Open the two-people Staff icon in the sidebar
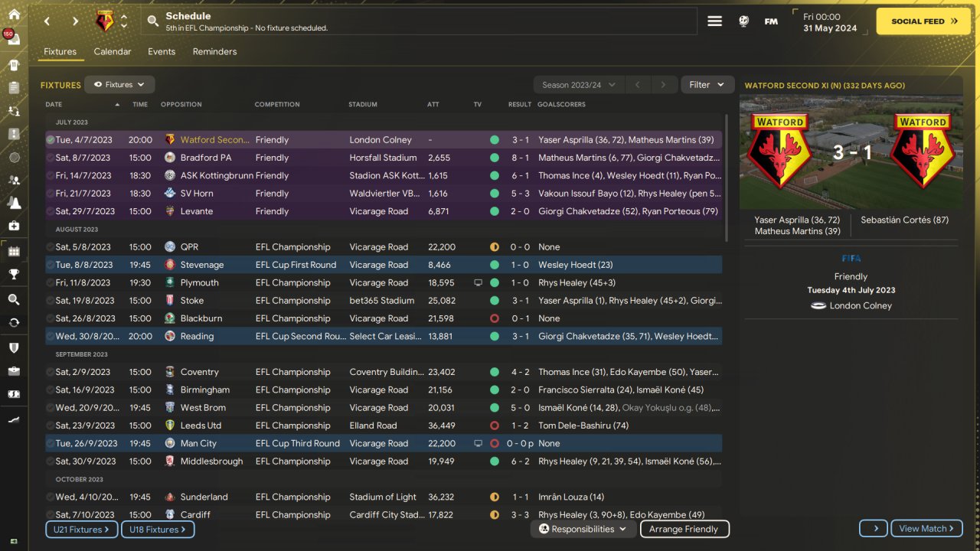This screenshot has width=980, height=551. (x=14, y=180)
